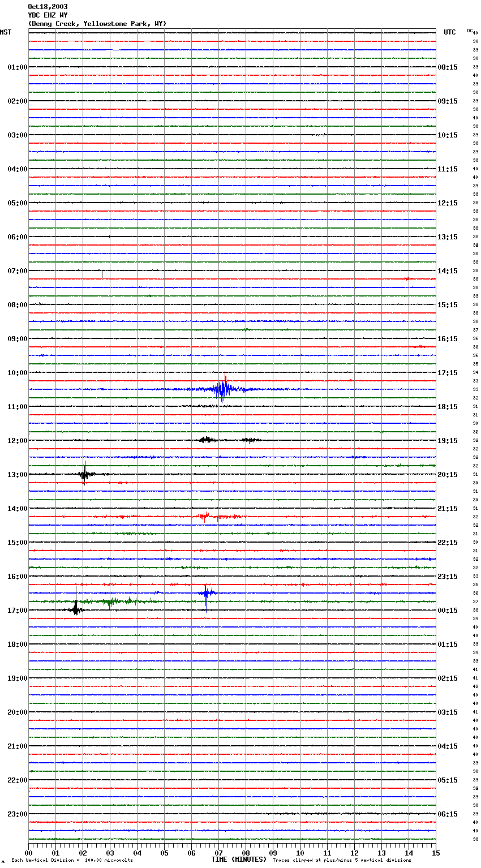481x868 pixels.
Task: Click the 20:15 UTC time label
Action: [448, 475]
